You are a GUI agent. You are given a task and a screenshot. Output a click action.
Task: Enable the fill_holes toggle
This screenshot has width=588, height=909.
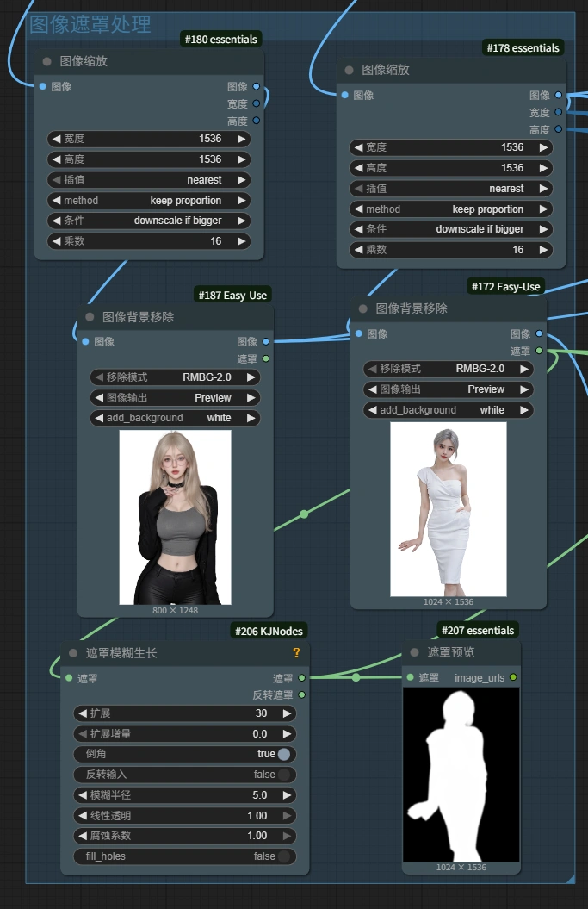coord(283,856)
